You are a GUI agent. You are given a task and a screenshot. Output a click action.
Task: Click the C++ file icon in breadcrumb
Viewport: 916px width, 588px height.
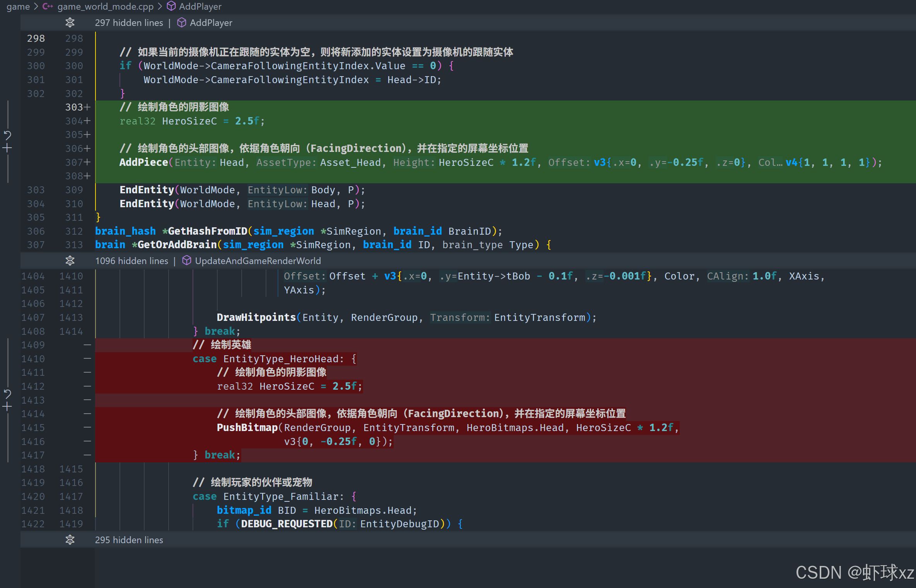[48, 7]
